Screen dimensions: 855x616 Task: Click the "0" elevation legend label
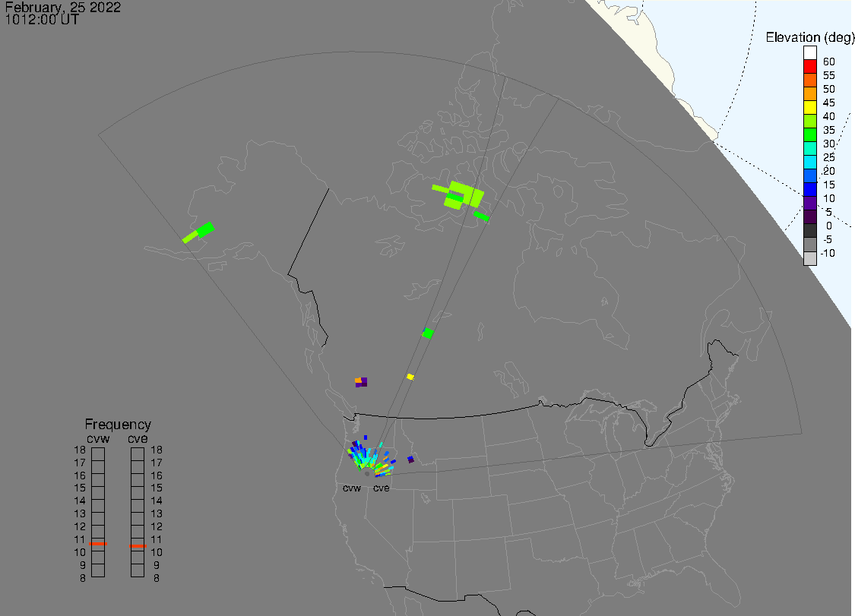(829, 226)
